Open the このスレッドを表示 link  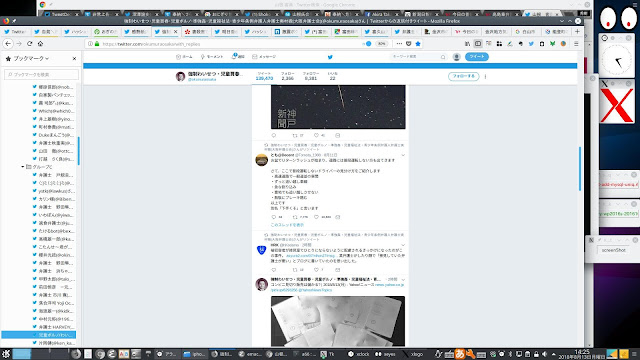point(287,225)
